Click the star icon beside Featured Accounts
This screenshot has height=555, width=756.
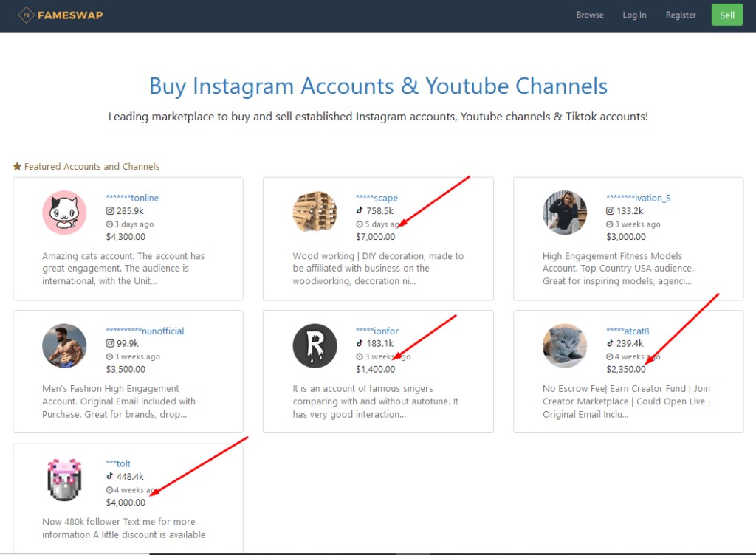pyautogui.click(x=17, y=166)
